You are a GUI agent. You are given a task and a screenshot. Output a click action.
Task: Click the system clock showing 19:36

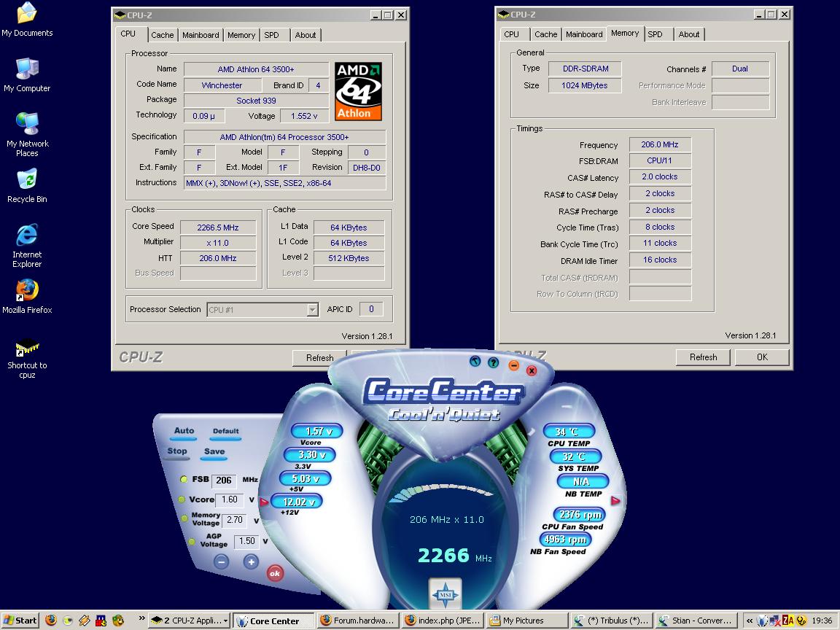tap(822, 621)
